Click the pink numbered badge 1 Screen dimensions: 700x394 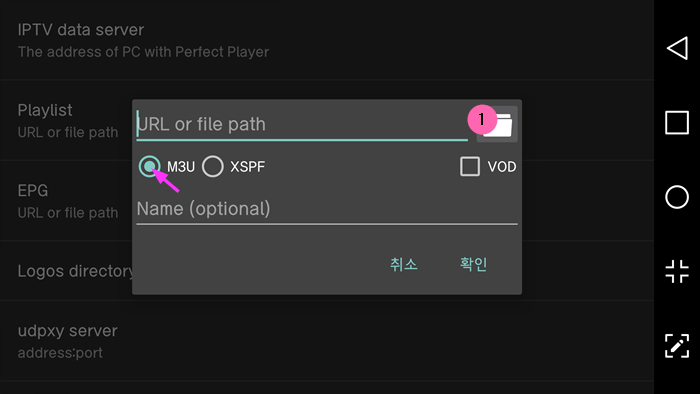click(482, 120)
